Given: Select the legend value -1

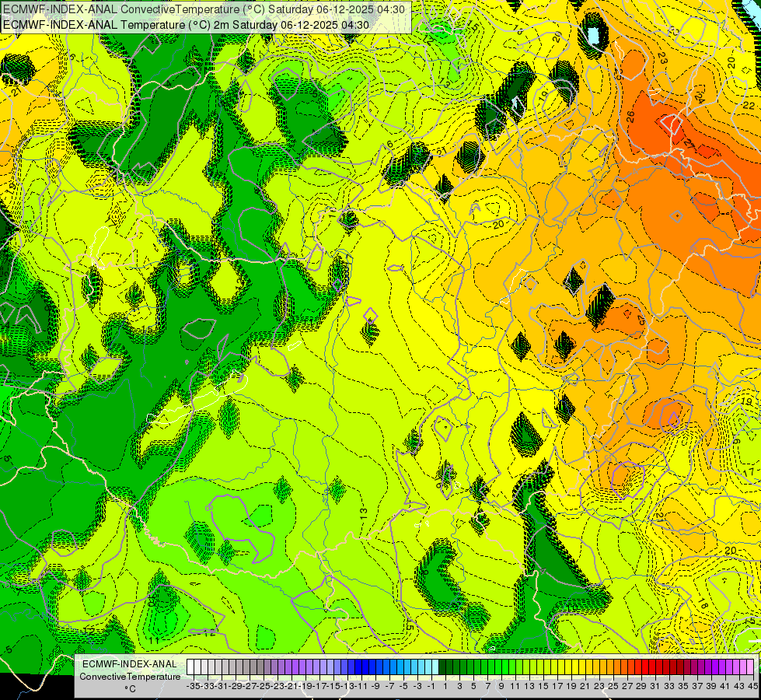Looking at the screenshot, I should tap(431, 686).
